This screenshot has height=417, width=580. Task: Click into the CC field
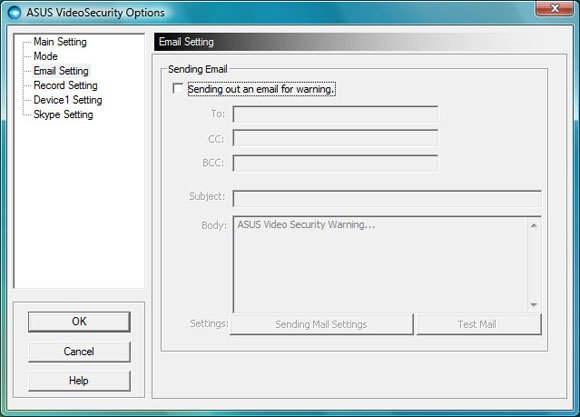click(335, 138)
